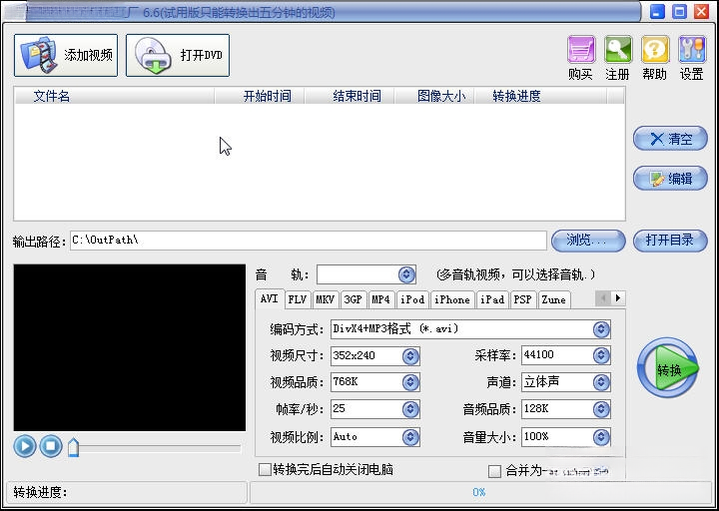Click the 结束时间 column header
719x511 pixels.
[x=350, y=96]
